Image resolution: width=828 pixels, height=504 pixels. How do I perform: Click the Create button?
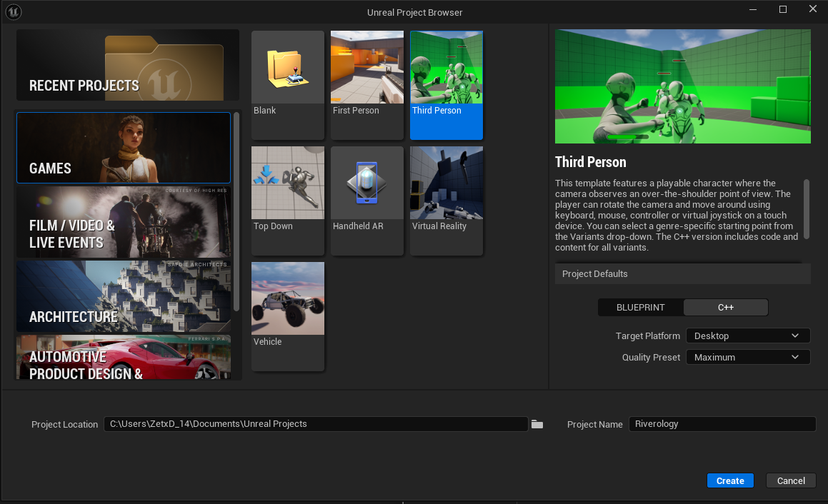(x=729, y=480)
